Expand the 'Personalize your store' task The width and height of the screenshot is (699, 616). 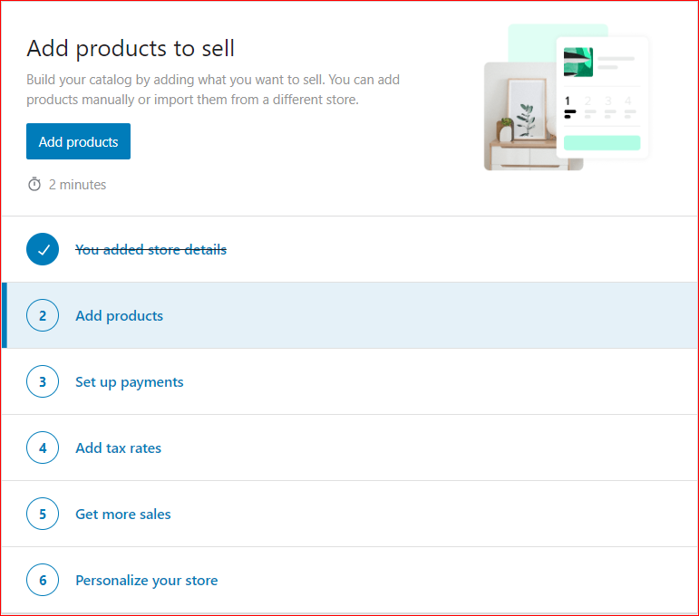pyautogui.click(x=146, y=581)
